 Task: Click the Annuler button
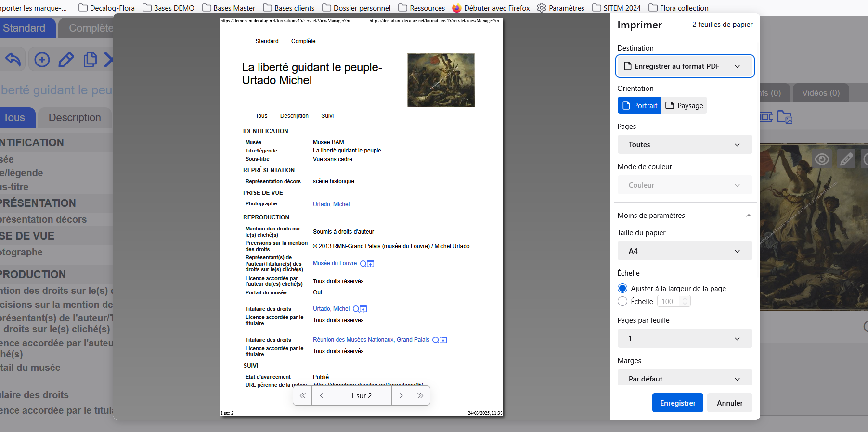(x=730, y=403)
